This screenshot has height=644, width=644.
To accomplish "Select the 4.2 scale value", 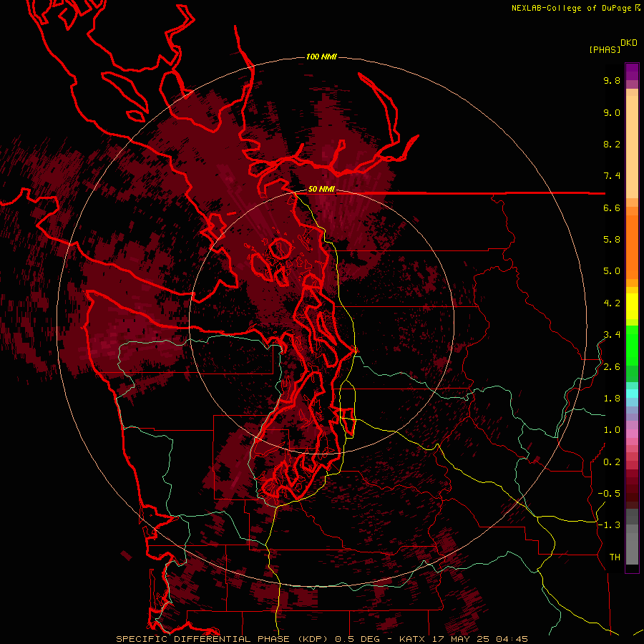I will 612,303.
